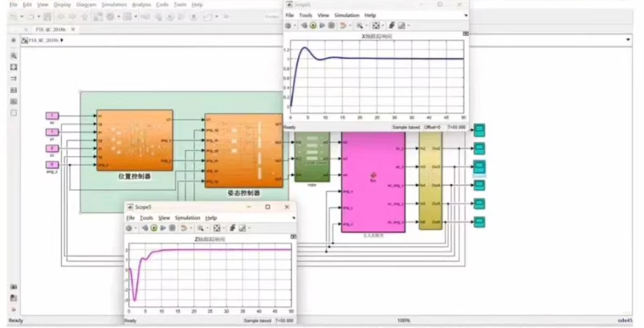Open the Code menu in Simulink editor
The image size is (644, 328).
[x=162, y=5]
